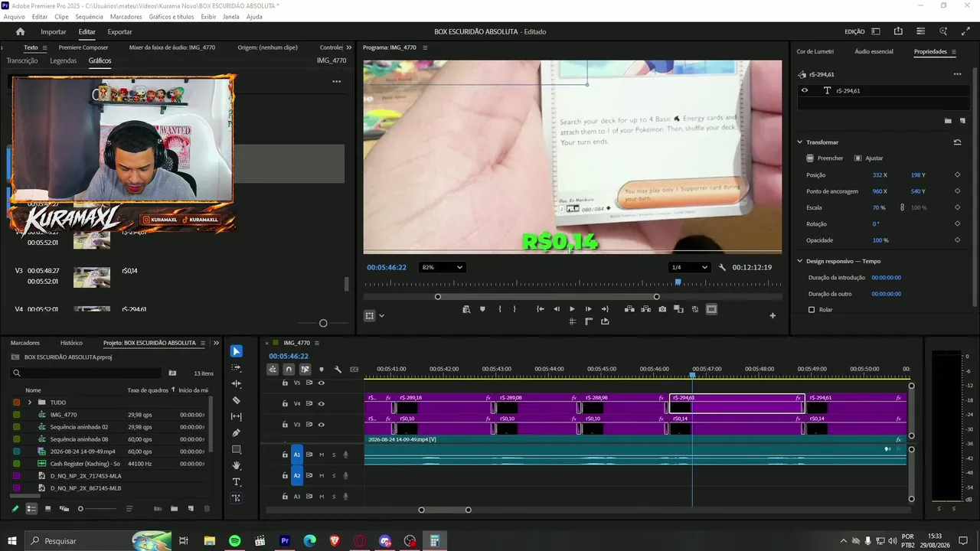Switch to the Áudio essencial tab
The height and width of the screenshot is (551, 980).
pyautogui.click(x=874, y=52)
